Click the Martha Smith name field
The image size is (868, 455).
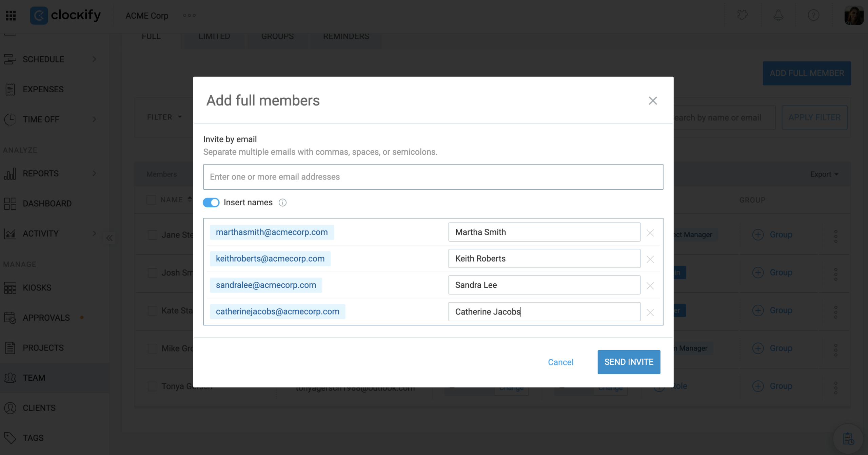point(544,232)
